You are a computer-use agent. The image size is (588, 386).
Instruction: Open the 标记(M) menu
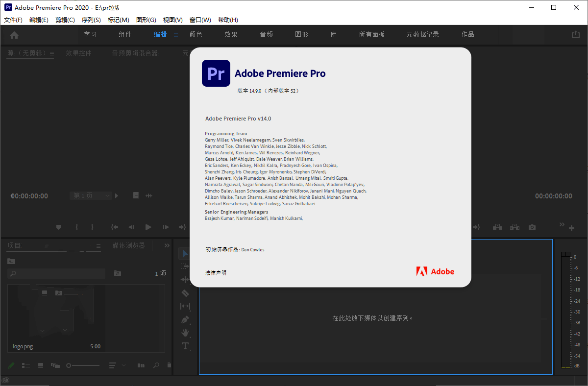(119, 20)
